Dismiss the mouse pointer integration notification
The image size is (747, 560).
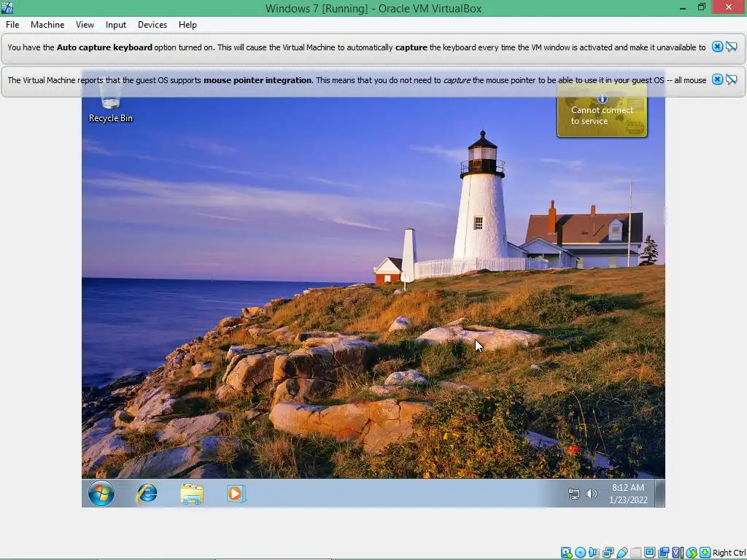coord(717,79)
